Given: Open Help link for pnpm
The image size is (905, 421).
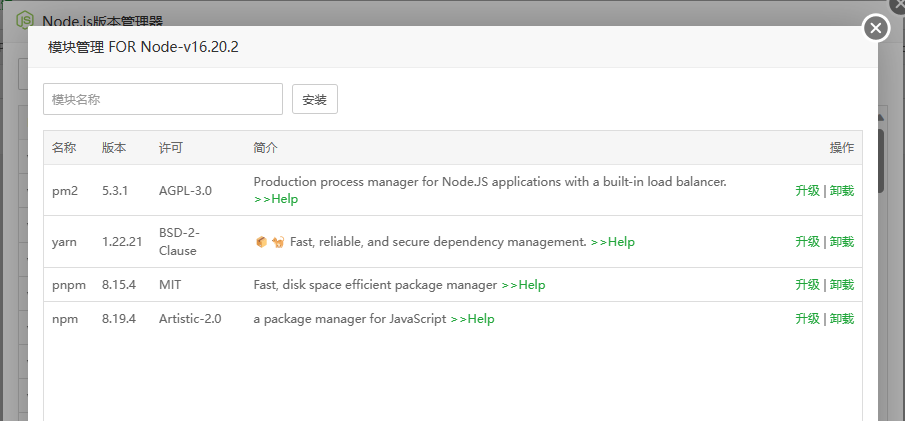Looking at the screenshot, I should point(523,285).
